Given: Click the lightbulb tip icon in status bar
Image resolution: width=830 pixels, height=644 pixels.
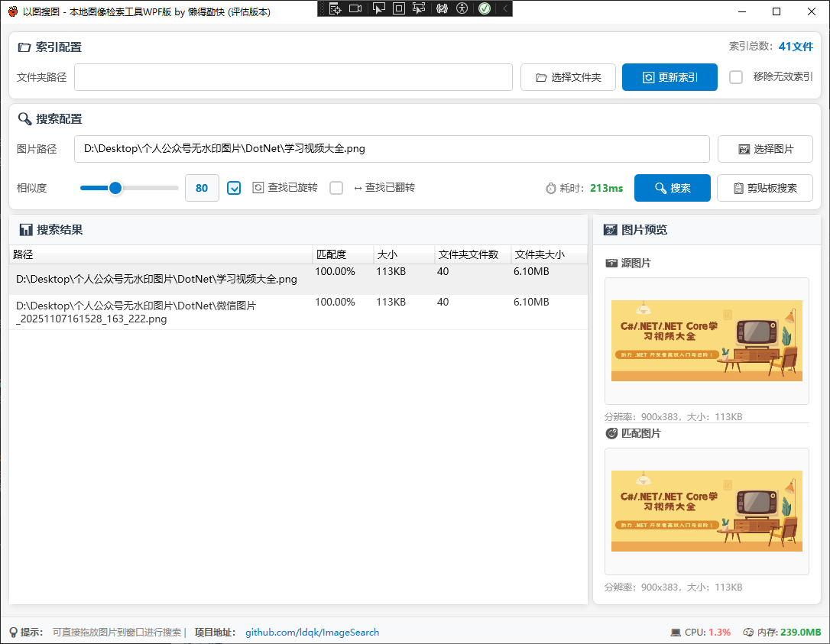Looking at the screenshot, I should tap(13, 632).
